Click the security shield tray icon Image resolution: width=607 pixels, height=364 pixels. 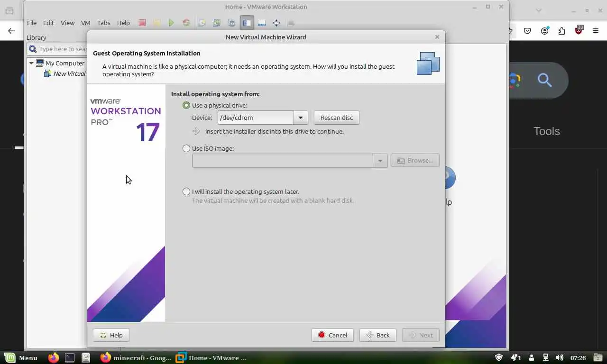tap(499, 357)
